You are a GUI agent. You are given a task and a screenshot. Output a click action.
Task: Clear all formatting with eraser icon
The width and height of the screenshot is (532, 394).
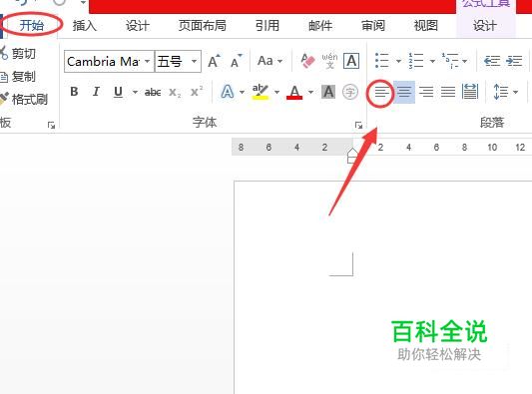click(x=307, y=61)
